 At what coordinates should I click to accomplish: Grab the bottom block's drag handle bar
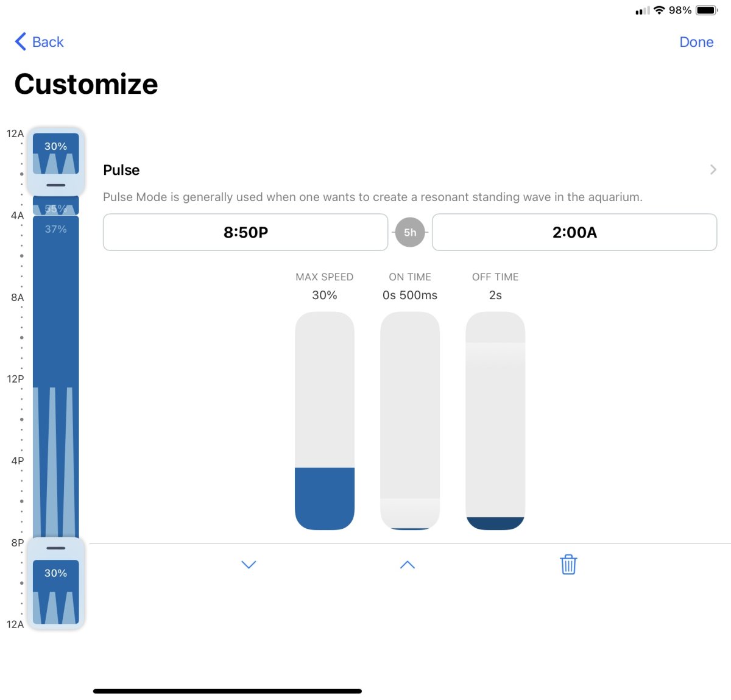pyautogui.click(x=55, y=548)
